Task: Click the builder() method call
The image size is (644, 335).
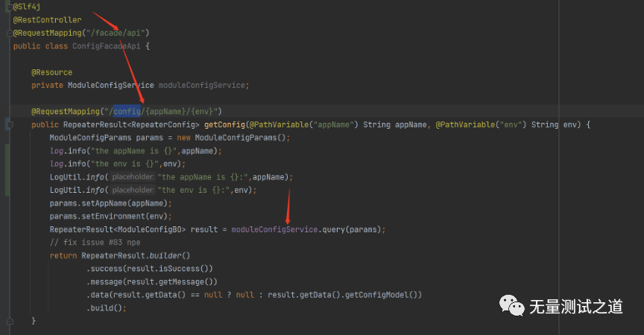Action: pyautogui.click(x=170, y=256)
